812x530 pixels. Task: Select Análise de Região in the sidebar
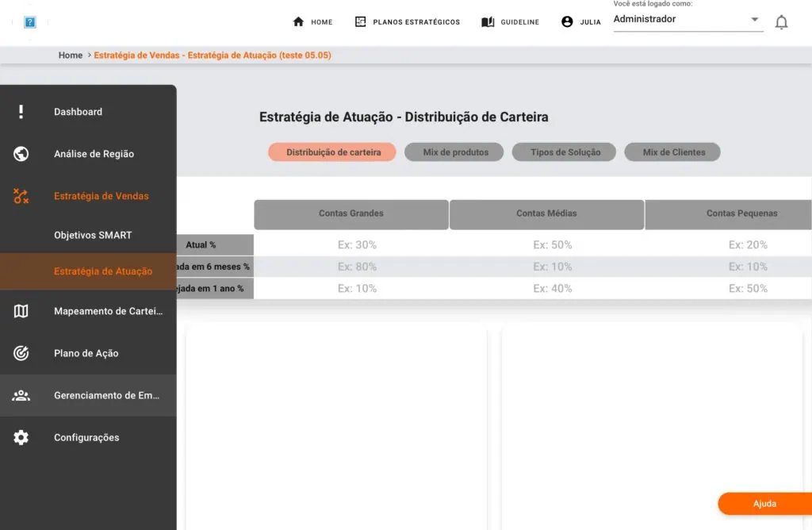click(88, 154)
